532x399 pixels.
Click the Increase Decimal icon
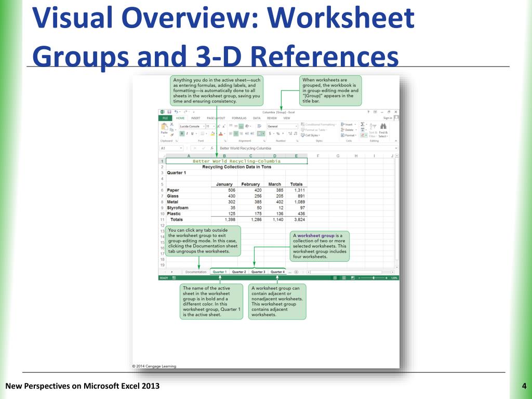pos(290,134)
